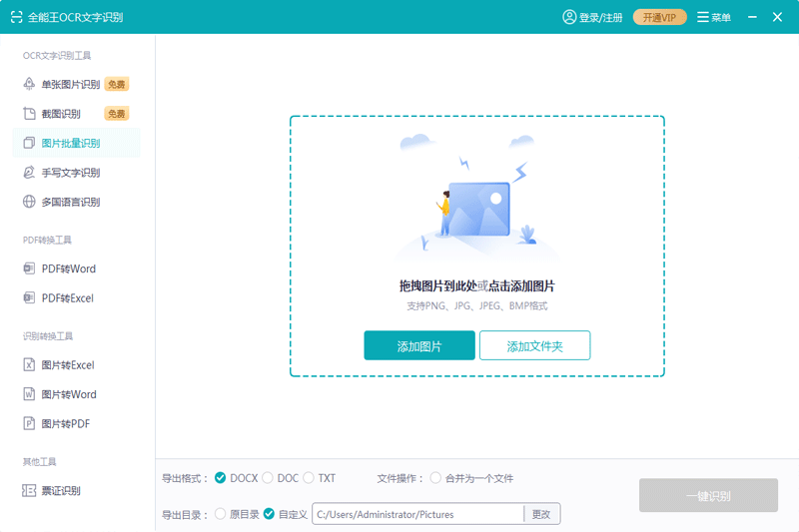Open the 票证识别 tool icon
The width and height of the screenshot is (799, 532).
click(x=29, y=491)
